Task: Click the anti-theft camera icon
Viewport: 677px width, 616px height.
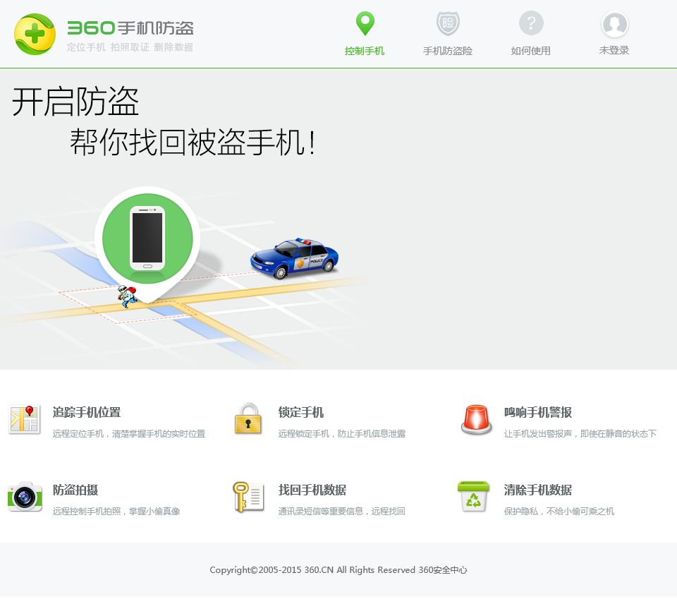Action: (x=25, y=496)
